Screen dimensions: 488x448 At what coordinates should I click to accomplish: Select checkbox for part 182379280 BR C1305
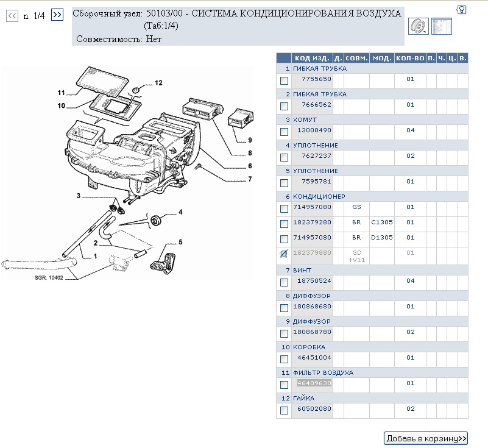(x=284, y=224)
